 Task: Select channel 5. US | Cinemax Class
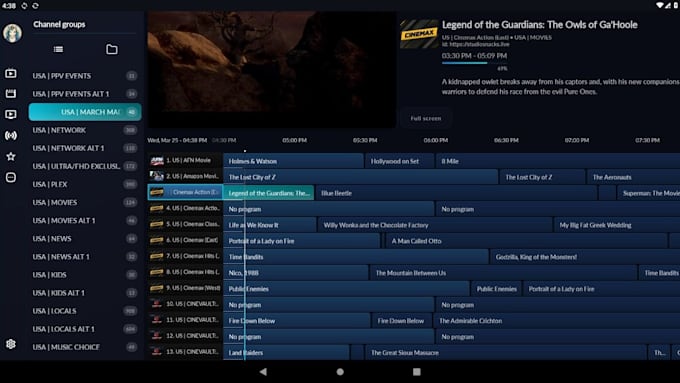coord(185,224)
